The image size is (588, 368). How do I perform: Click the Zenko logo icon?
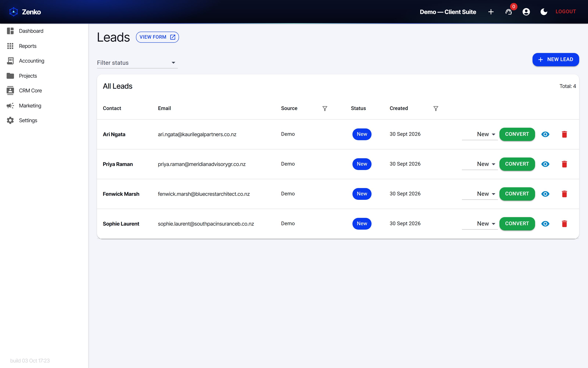tap(14, 12)
